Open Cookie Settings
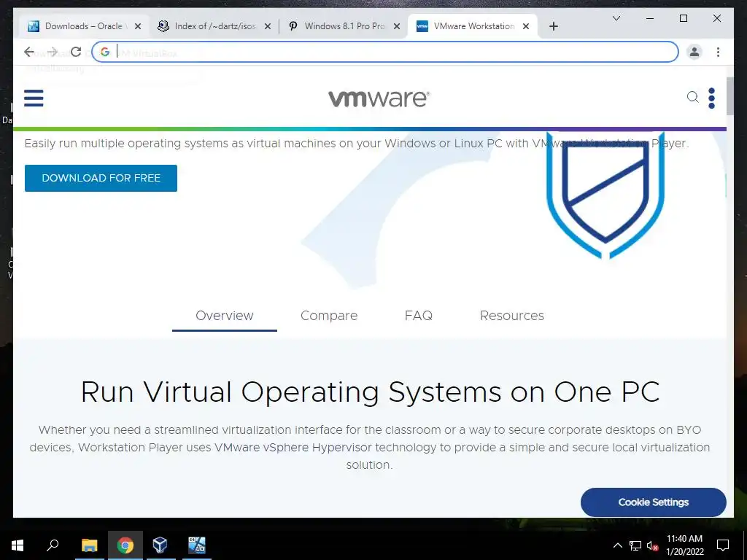Viewport: 747px width, 560px height. [x=653, y=502]
